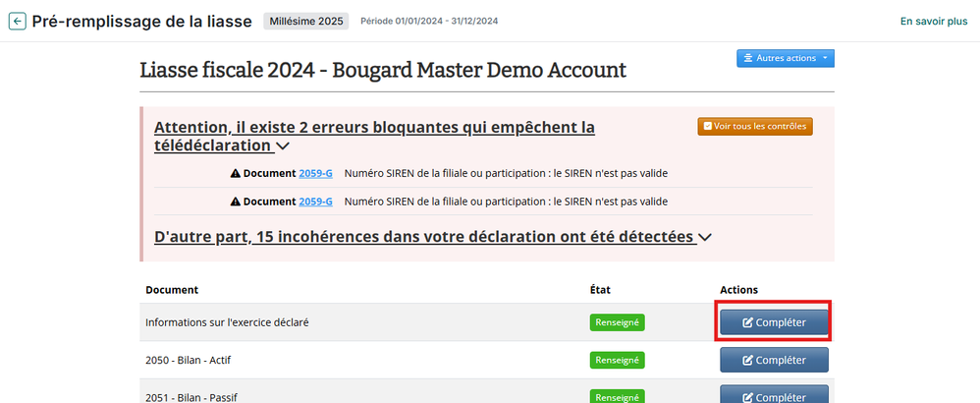Image resolution: width=980 pixels, height=403 pixels.
Task: Expand the 15 incohérences section chevron
Action: (704, 238)
